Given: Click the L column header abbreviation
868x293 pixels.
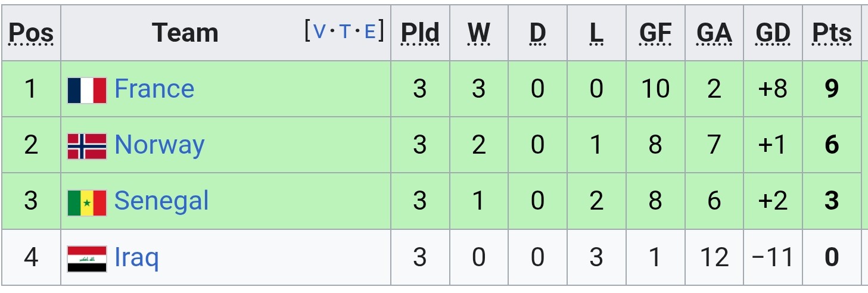Looking at the screenshot, I should [596, 33].
